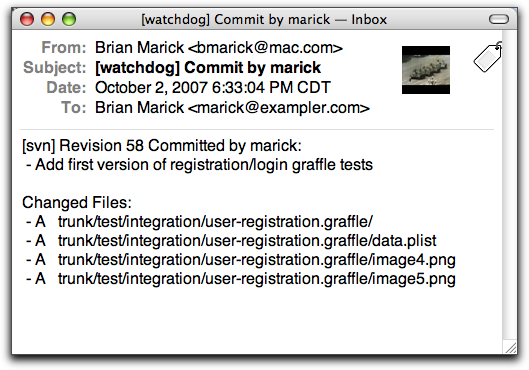Minimize the window with the yellow button

click(x=48, y=19)
